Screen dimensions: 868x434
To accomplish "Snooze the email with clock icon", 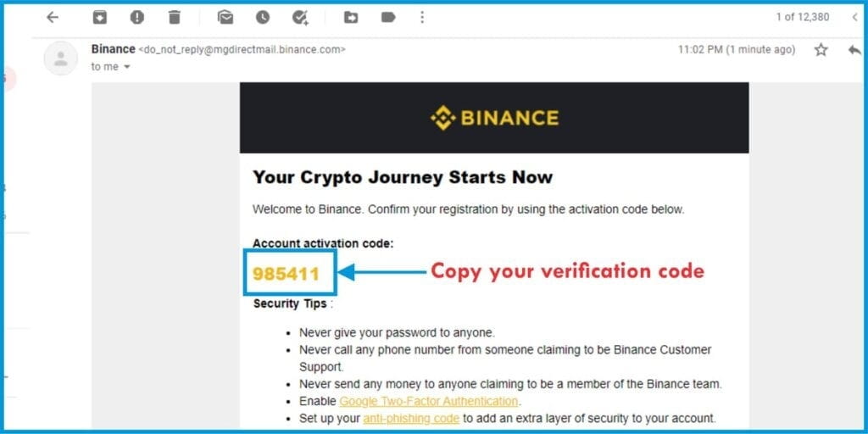I will (x=263, y=18).
